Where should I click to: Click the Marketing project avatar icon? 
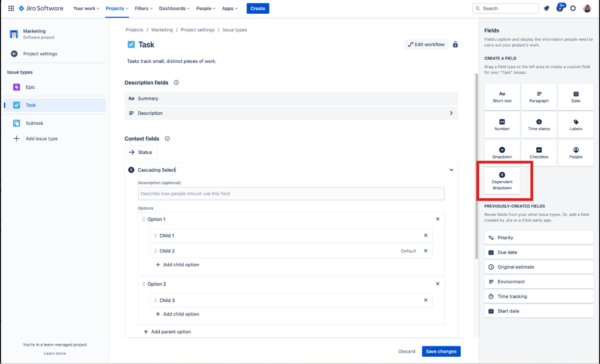tap(14, 34)
